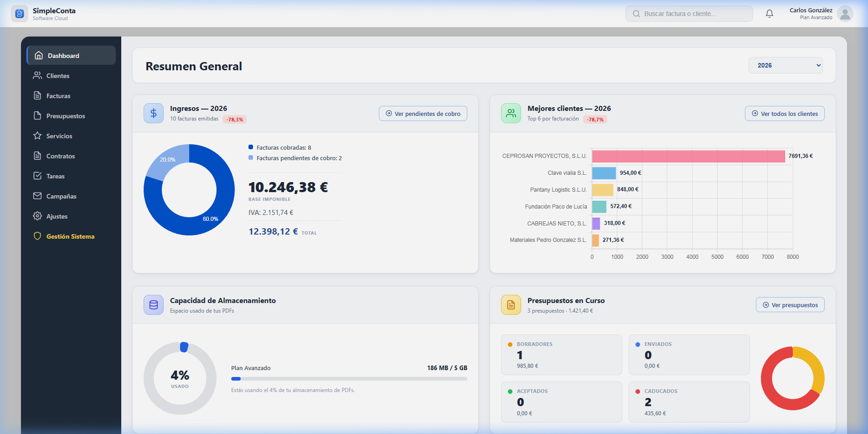Select the Dashboard icon in the sidebar
The height and width of the screenshot is (434, 868).
(38, 55)
